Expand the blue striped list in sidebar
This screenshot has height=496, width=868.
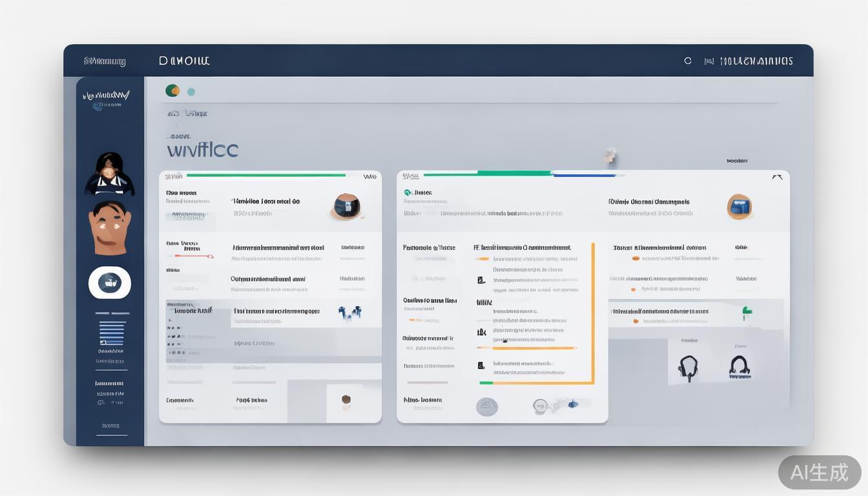pyautogui.click(x=112, y=333)
